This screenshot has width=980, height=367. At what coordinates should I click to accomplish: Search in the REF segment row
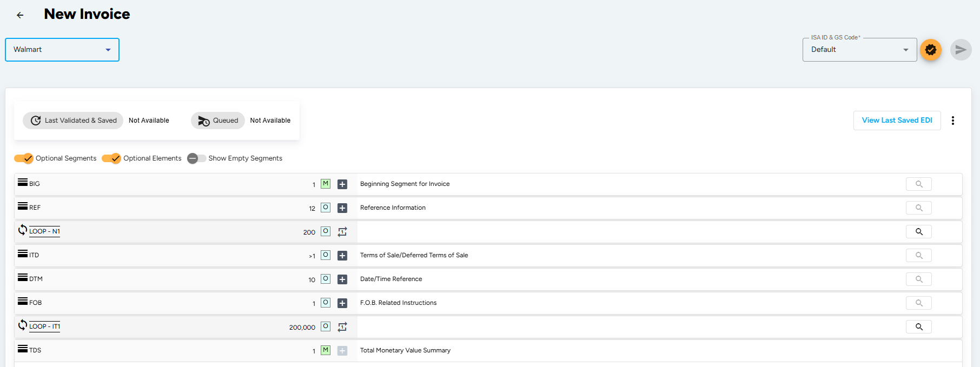919,208
